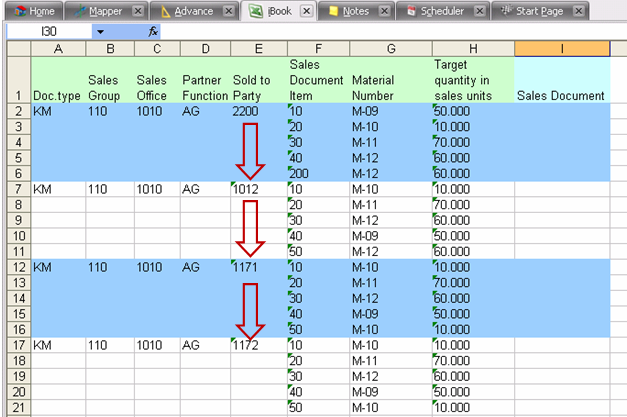Select column I header
The height and width of the screenshot is (417, 627).
(561, 49)
